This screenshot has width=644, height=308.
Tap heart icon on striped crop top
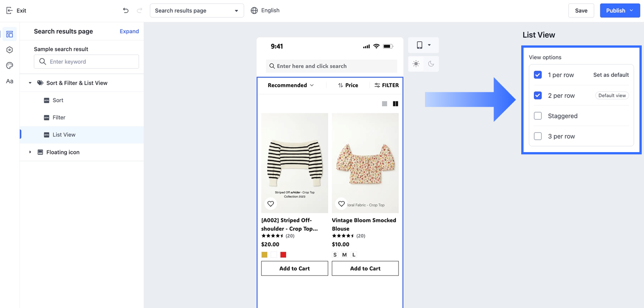(270, 204)
